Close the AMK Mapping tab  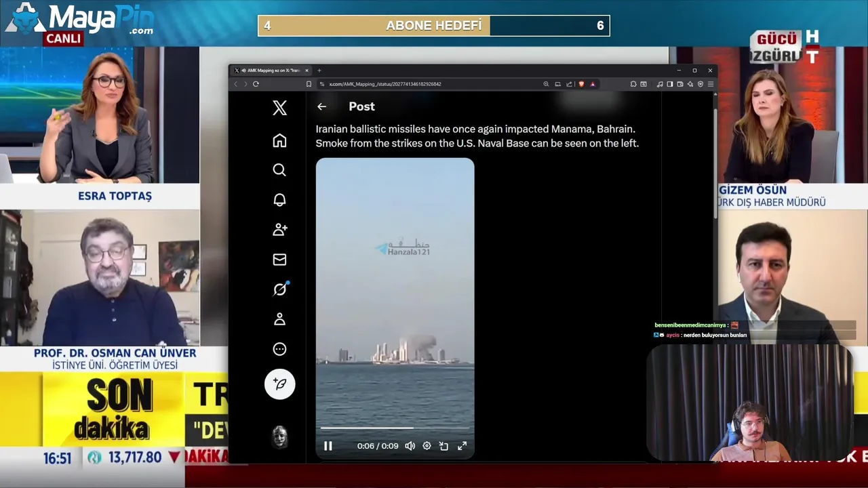pos(307,70)
